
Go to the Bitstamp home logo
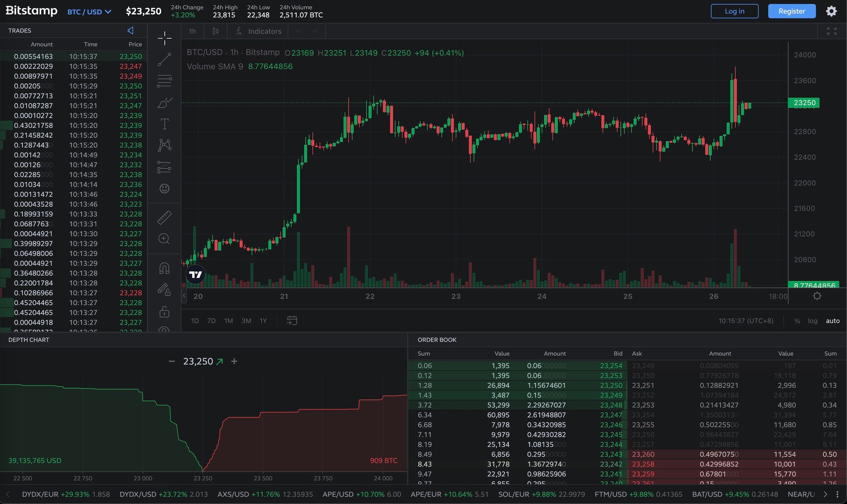pos(31,11)
